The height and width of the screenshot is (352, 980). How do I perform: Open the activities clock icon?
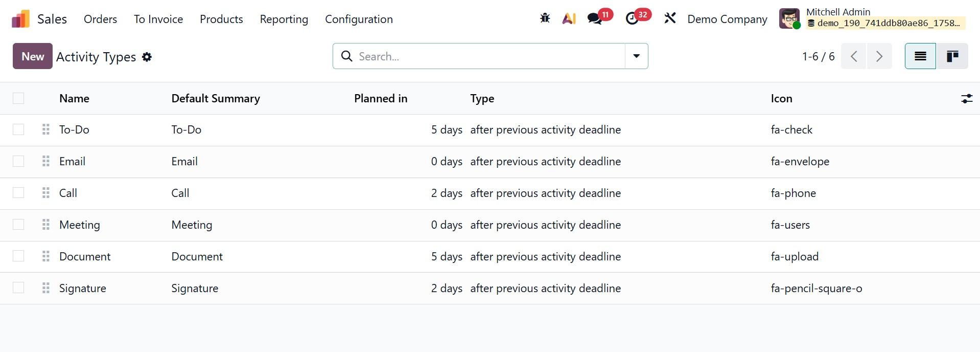[632, 19]
